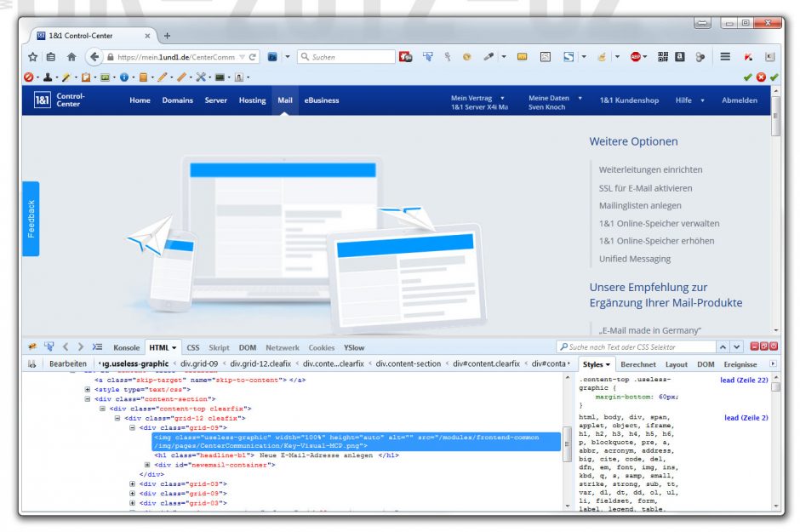Reload the page with the refresh icon
The image size is (800, 532).
252,57
